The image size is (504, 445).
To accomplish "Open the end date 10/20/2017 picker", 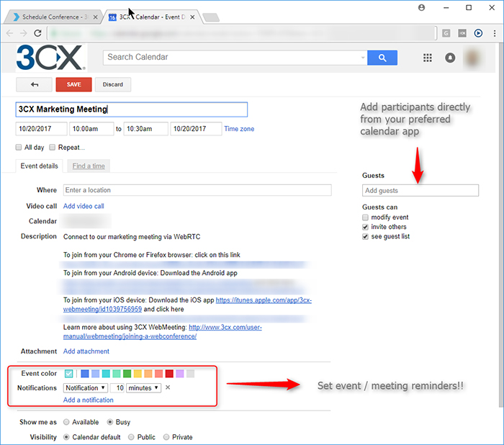I will 196,129.
